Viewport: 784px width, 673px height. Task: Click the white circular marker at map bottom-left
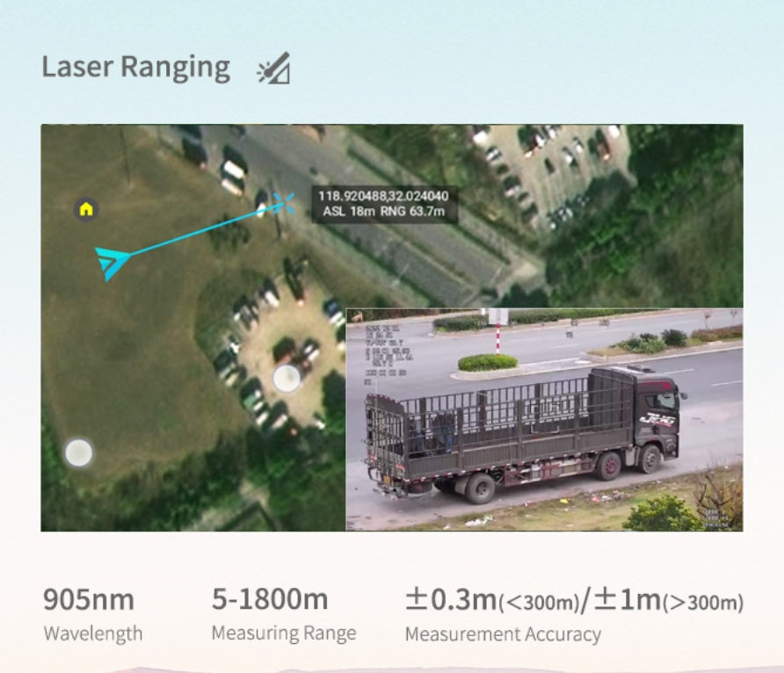[x=79, y=452]
